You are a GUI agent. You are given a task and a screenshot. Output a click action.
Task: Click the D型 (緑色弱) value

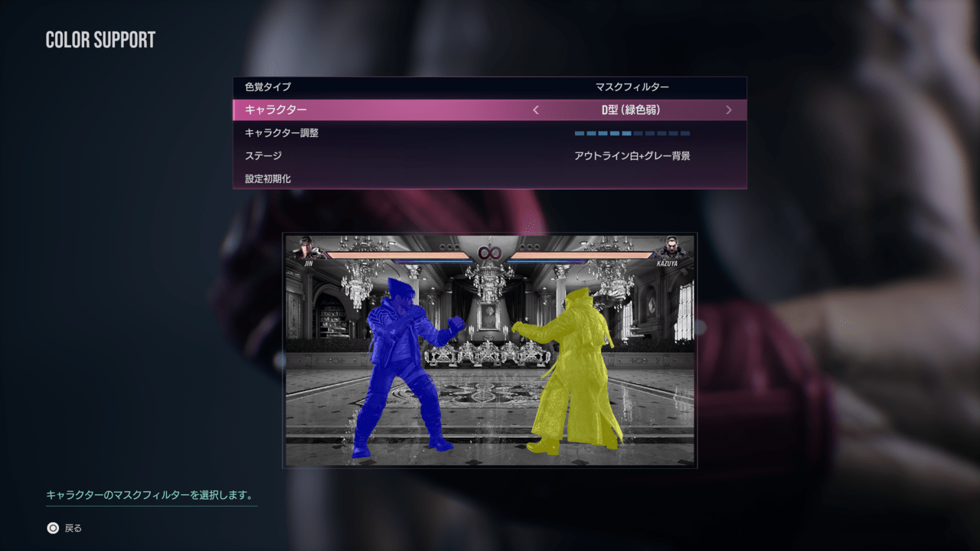click(632, 110)
